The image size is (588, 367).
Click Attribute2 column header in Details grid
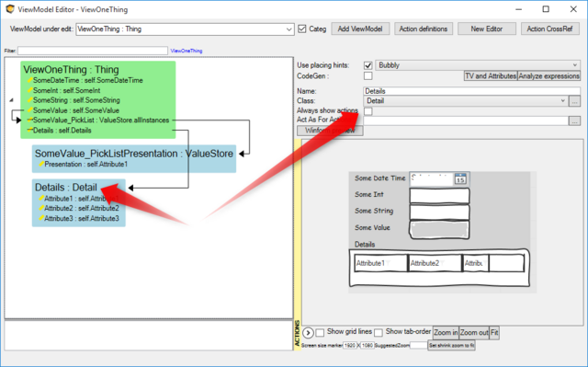[x=435, y=263]
